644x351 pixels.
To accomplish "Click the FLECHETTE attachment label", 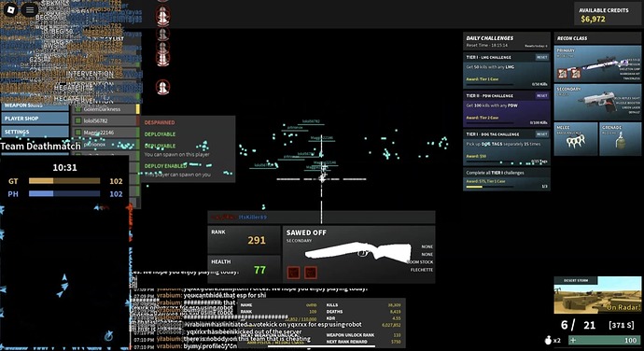I will [x=422, y=270].
